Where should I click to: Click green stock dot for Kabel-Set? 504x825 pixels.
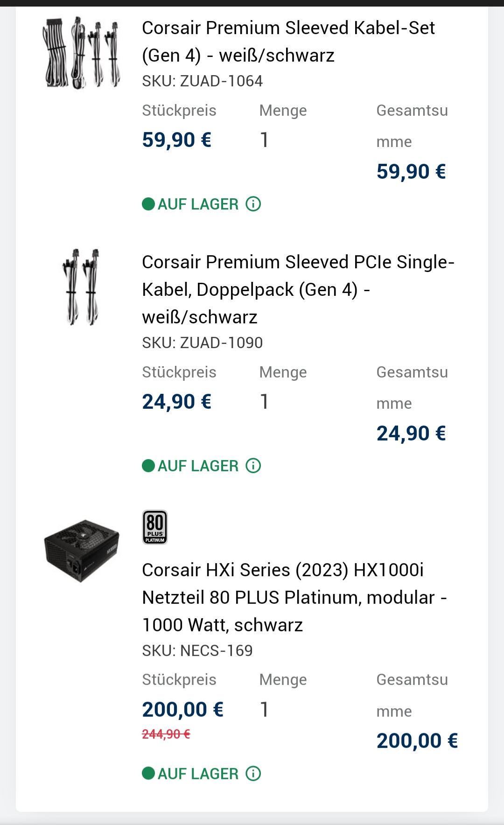148,204
